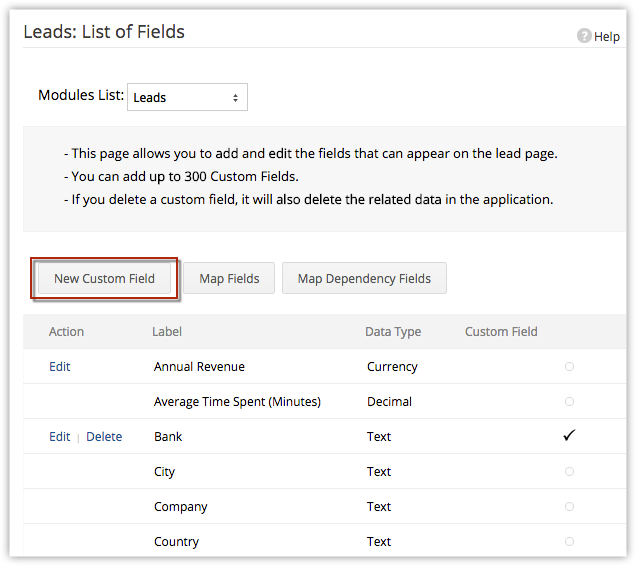Click the Company field label
The image size is (636, 566).
181,506
